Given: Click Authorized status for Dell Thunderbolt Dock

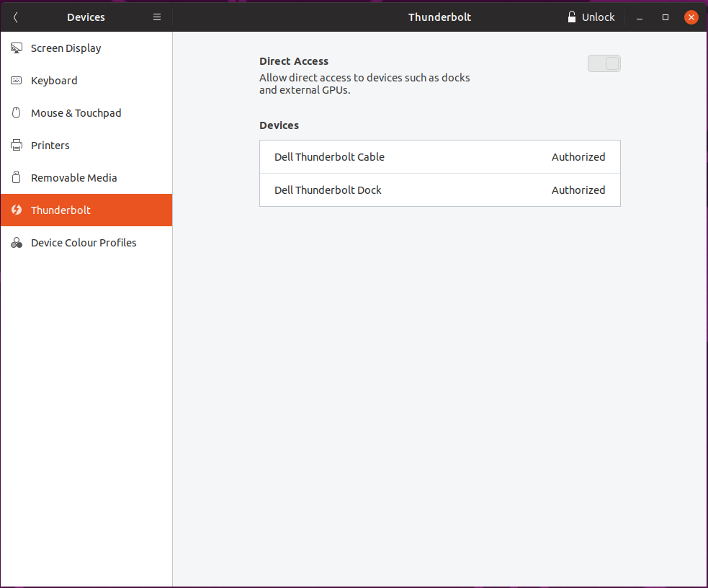Looking at the screenshot, I should pos(578,190).
